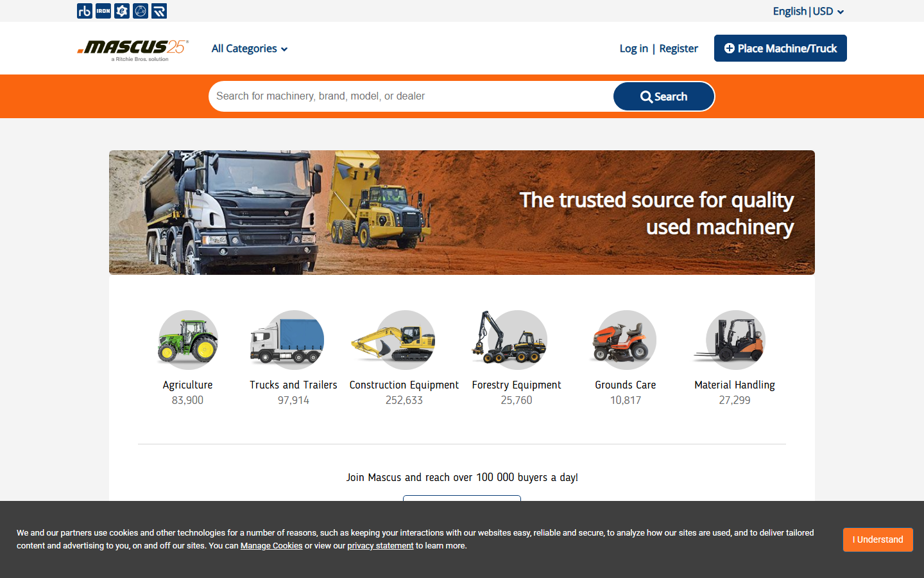Screen dimensions: 924x578
Task: Click the Place Machine/Truck button
Action: pos(780,48)
